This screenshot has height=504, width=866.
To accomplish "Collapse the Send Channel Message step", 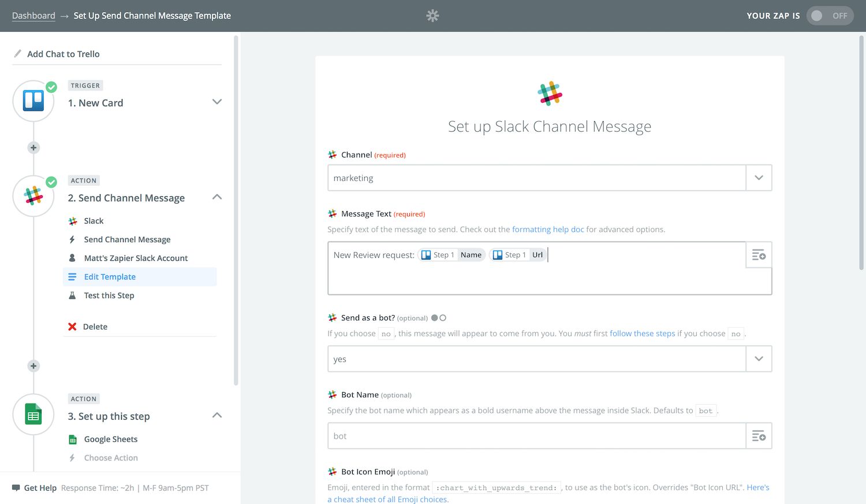I will 217,197.
